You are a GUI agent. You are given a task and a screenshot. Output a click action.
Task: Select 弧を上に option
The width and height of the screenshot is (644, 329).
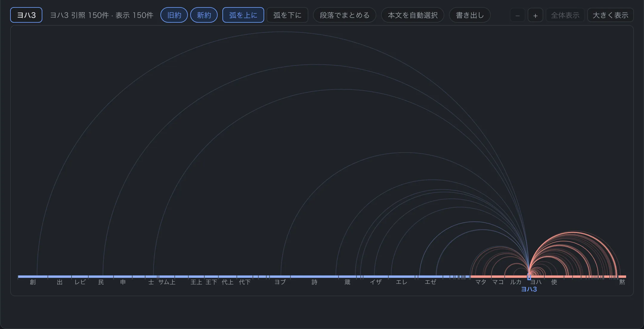243,15
